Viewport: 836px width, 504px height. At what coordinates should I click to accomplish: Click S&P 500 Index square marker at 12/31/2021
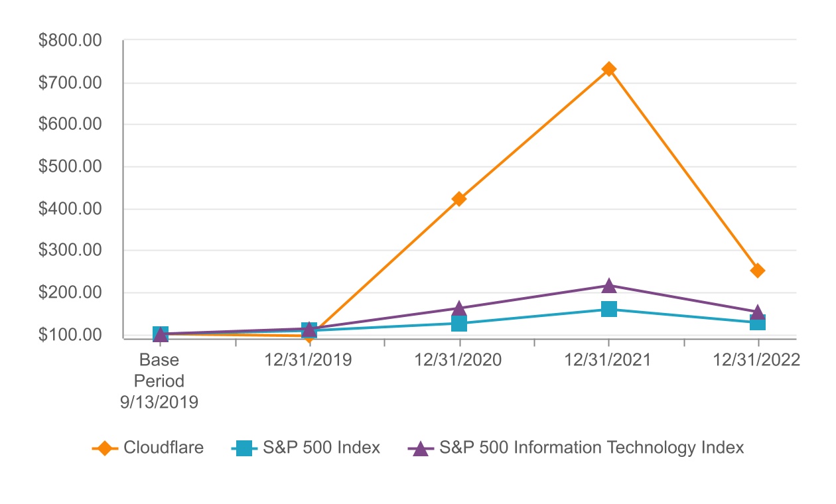tap(608, 309)
